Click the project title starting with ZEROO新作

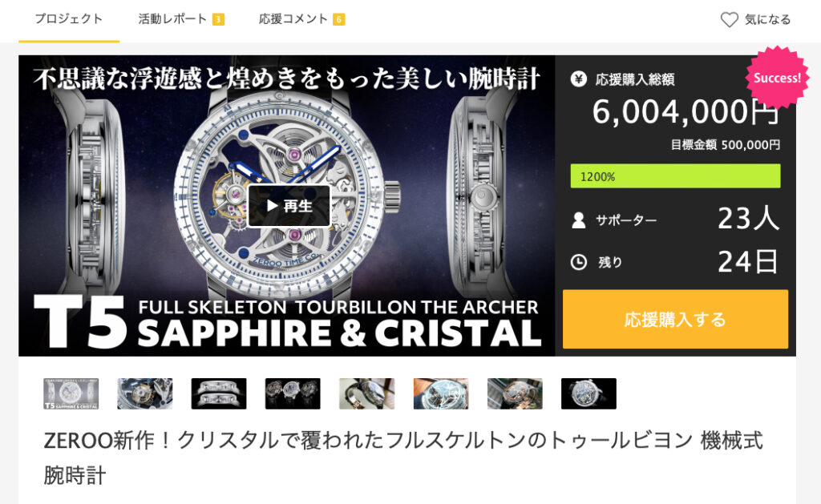click(403, 458)
